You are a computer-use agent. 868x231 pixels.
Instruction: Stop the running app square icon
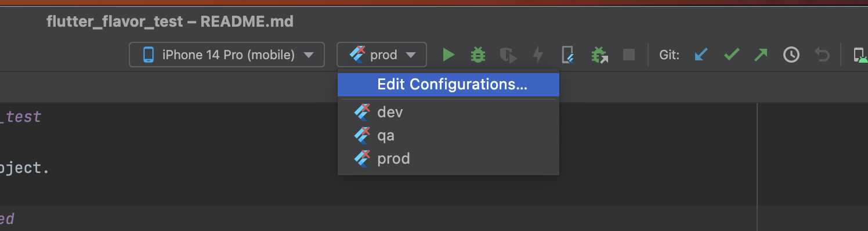628,55
